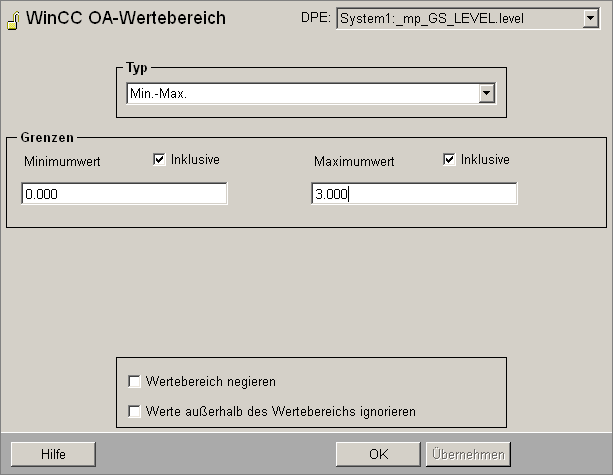Viewport: 613px width, 475px height.
Task: Click the DPE label
Action: click(315, 18)
